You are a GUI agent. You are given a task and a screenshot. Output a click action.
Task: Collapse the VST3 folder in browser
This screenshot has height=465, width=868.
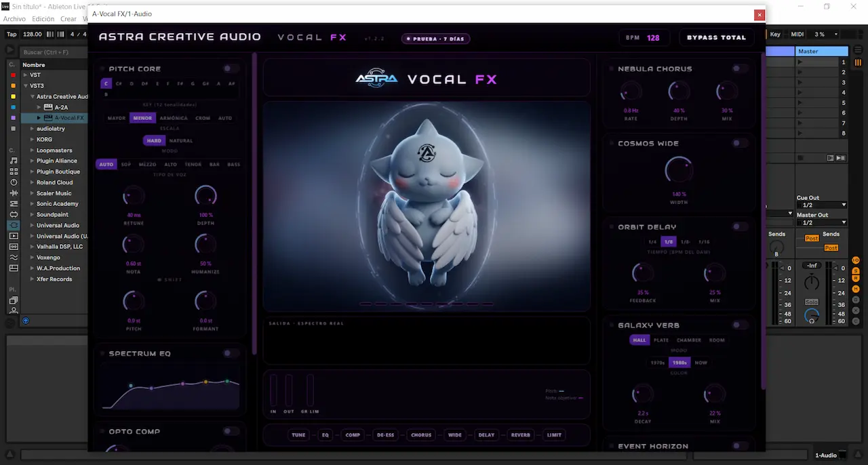[25, 86]
